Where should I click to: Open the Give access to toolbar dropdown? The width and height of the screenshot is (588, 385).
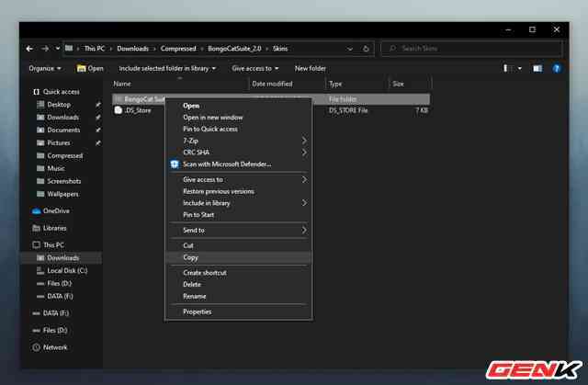[255, 69]
